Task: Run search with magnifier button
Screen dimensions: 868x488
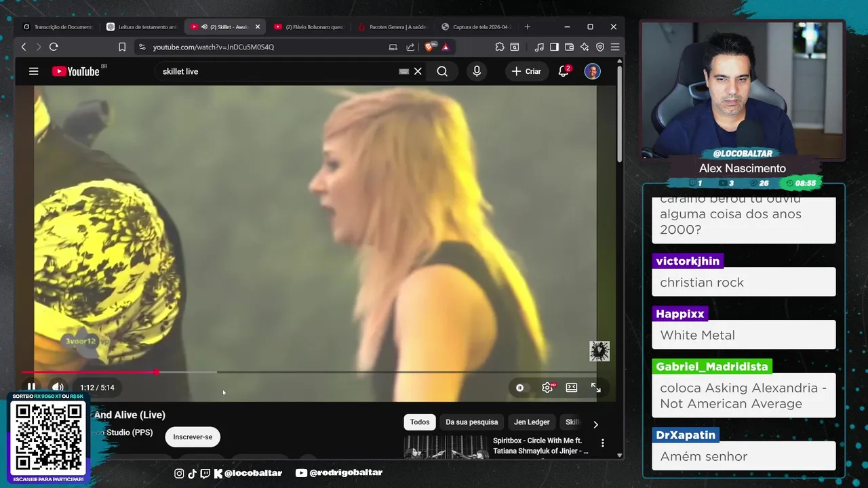Action: 442,71
